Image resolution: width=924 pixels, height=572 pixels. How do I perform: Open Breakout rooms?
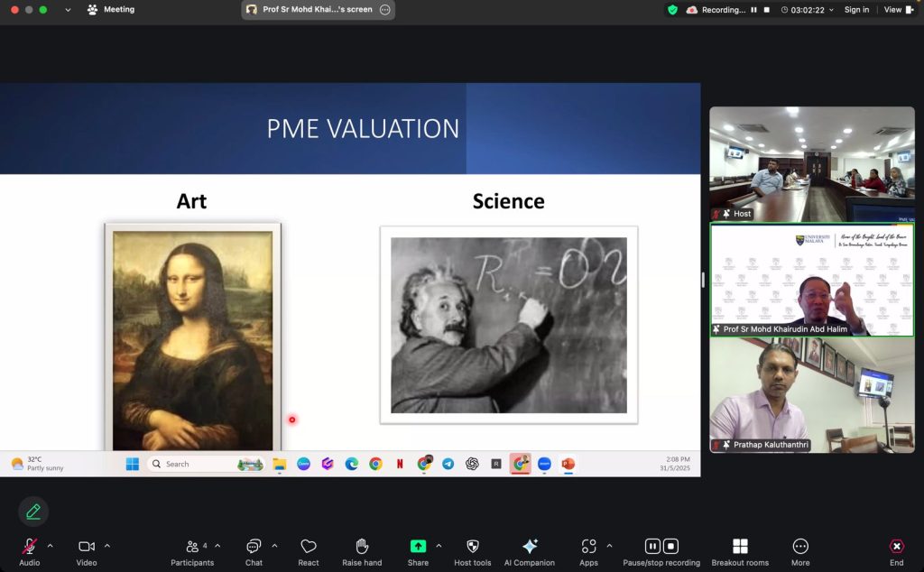(x=740, y=552)
